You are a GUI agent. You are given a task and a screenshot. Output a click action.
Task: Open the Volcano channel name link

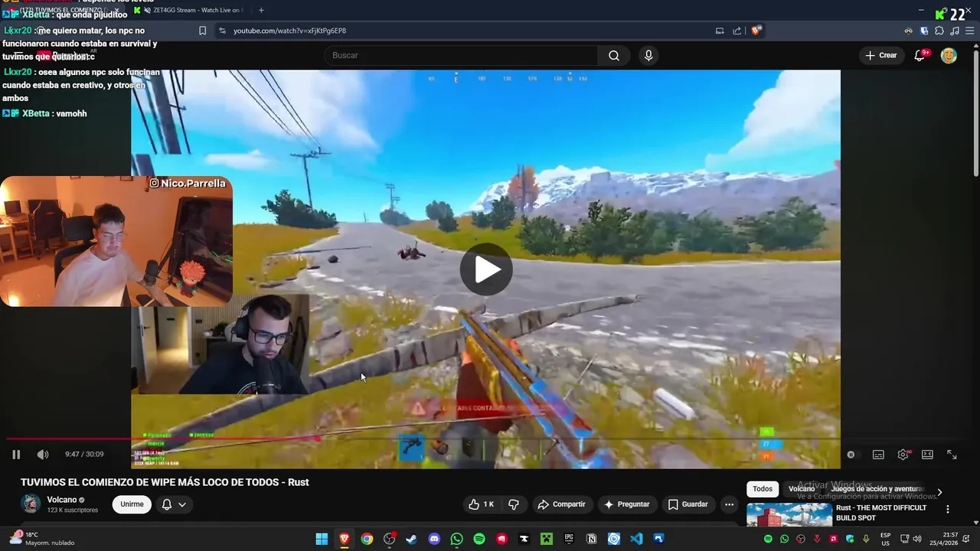click(x=61, y=500)
